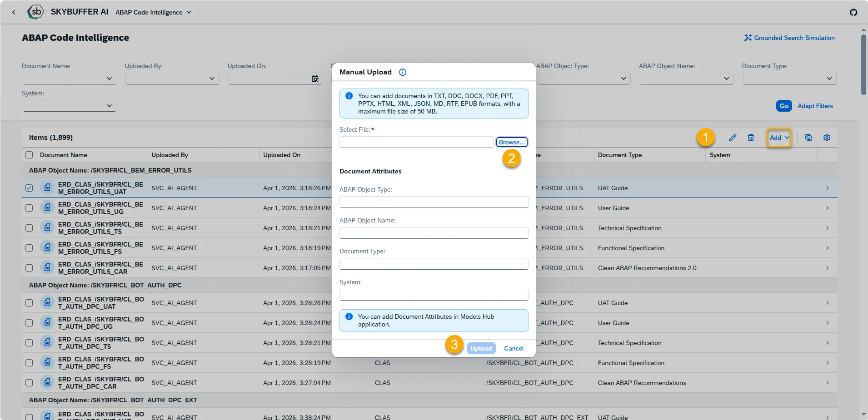Open the Document Type filter dropdown
Viewport: 868px width, 420px height.
(x=829, y=79)
